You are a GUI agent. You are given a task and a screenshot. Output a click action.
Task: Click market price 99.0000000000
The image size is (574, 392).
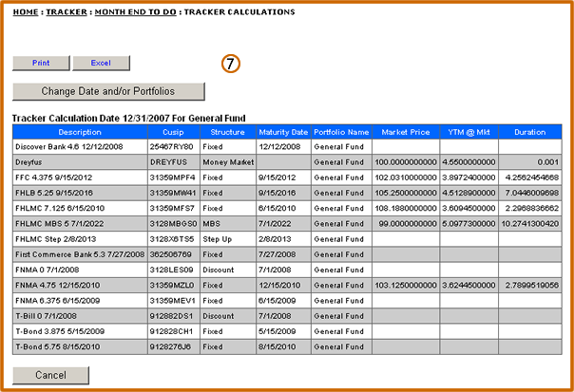(x=408, y=223)
